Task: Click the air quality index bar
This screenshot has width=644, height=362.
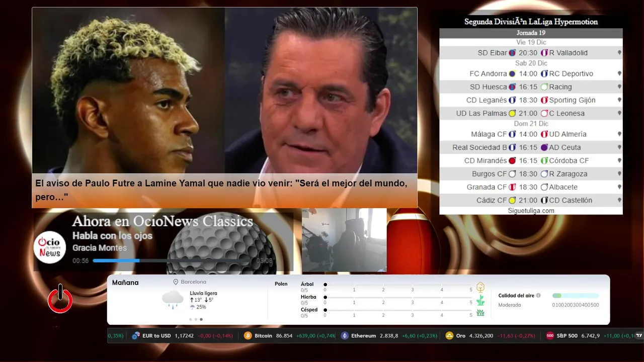Action: point(576,296)
